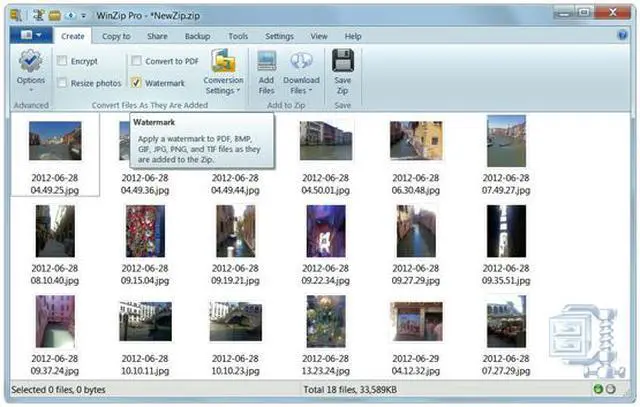Viewport: 640px width, 407px height.
Task: Select thumbnail of 08.10.40.jpg
Action: (x=55, y=231)
